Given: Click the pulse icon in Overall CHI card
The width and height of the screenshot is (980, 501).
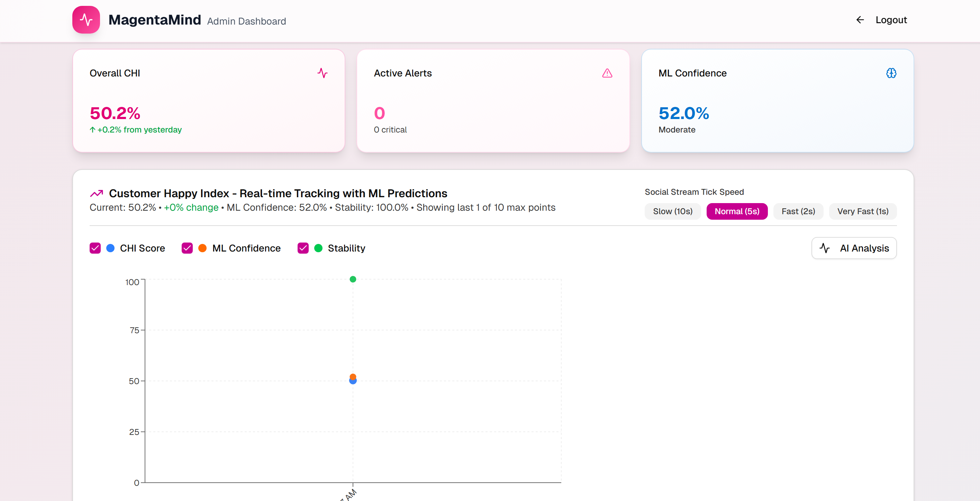Looking at the screenshot, I should click(322, 73).
